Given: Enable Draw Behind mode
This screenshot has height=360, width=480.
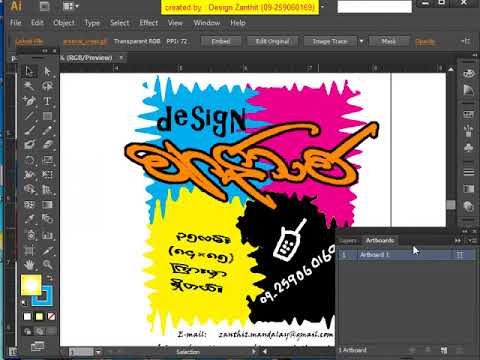Looking at the screenshot, I should tap(39, 331).
